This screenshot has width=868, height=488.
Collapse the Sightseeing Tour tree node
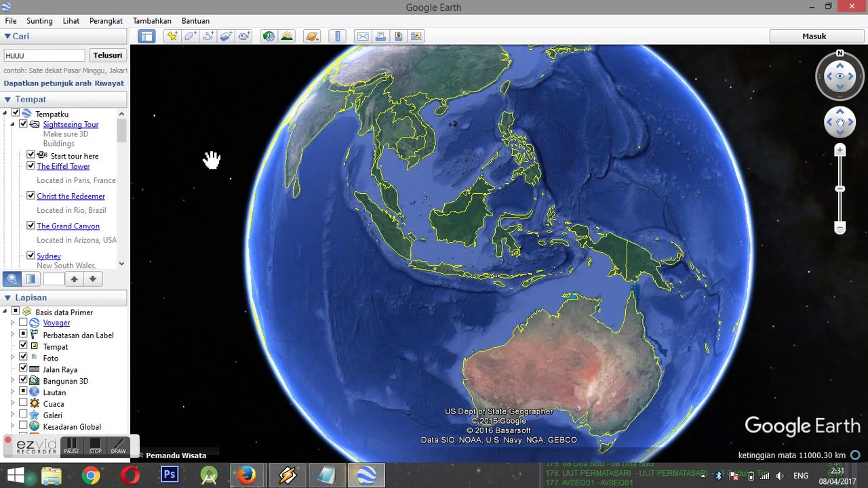12,125
